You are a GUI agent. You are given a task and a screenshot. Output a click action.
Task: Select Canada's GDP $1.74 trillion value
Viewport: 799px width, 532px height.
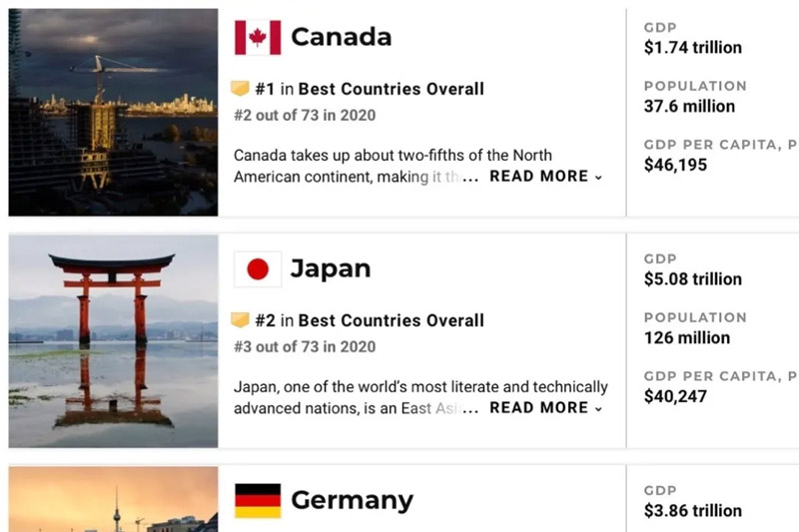tap(692, 47)
